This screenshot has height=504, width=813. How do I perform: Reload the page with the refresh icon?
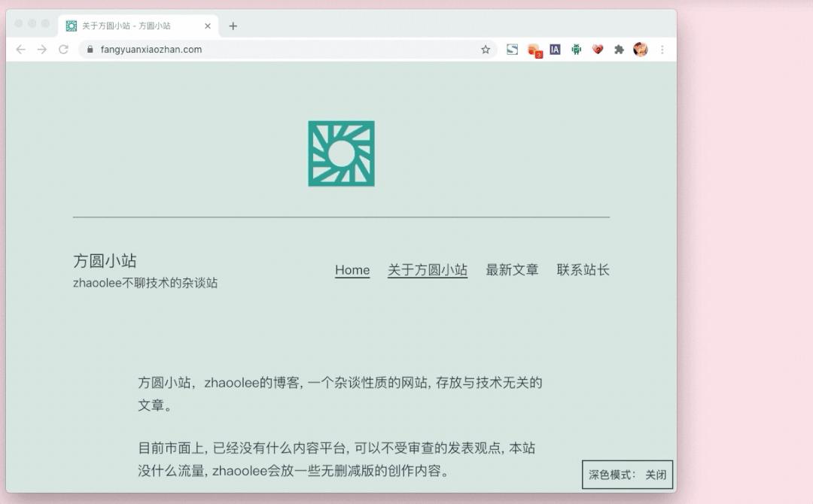point(62,49)
